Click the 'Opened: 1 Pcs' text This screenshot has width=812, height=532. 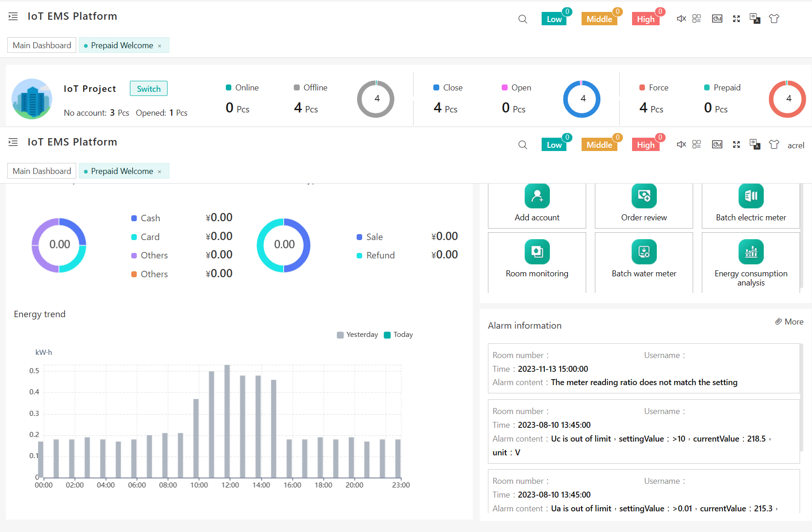coord(162,113)
